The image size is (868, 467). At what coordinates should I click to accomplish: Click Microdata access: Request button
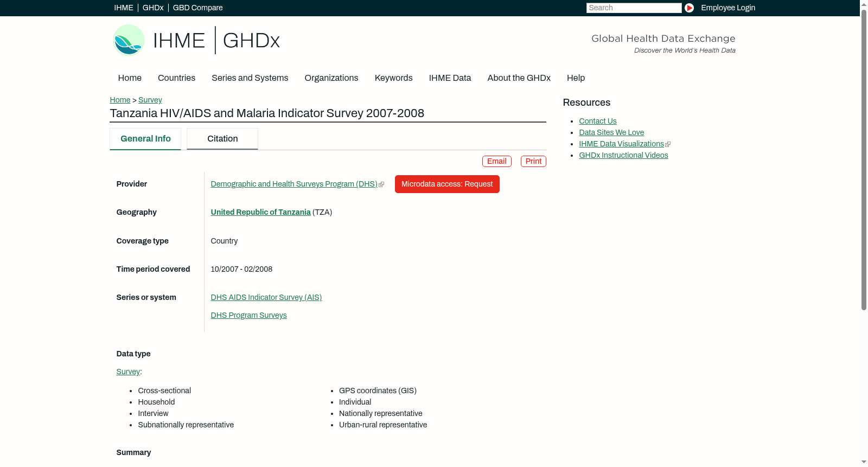click(x=447, y=184)
